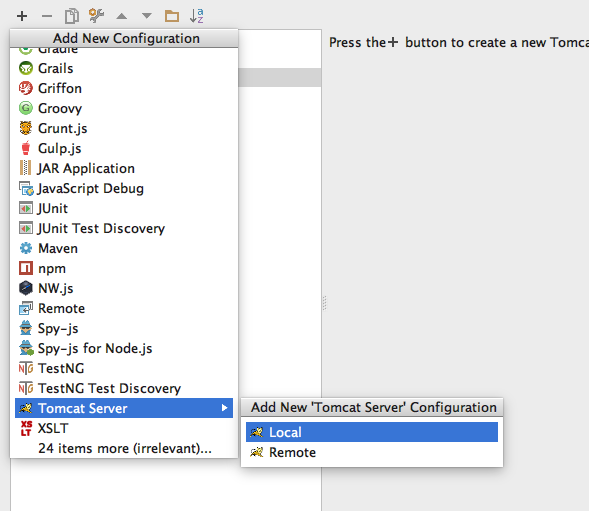Click the TestNG Test Discovery NG icon
This screenshot has height=511, width=589.
[x=26, y=388]
